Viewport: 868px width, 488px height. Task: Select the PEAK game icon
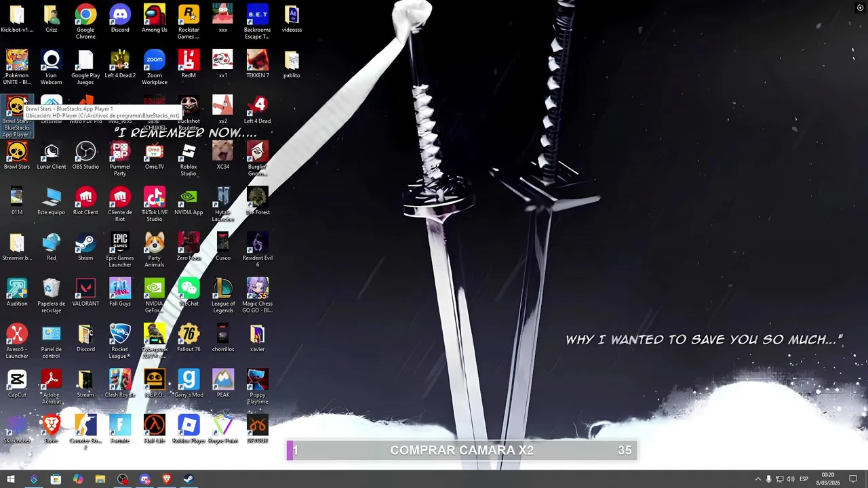pyautogui.click(x=223, y=382)
